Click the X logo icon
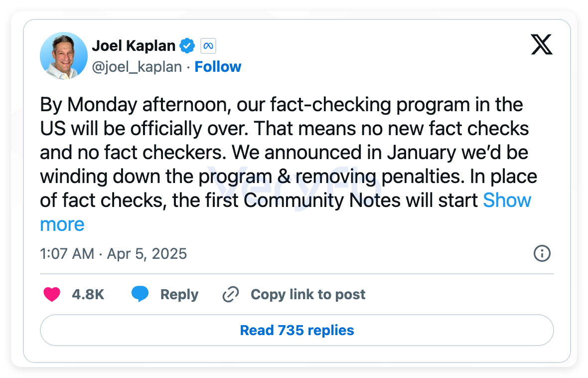 pos(542,44)
